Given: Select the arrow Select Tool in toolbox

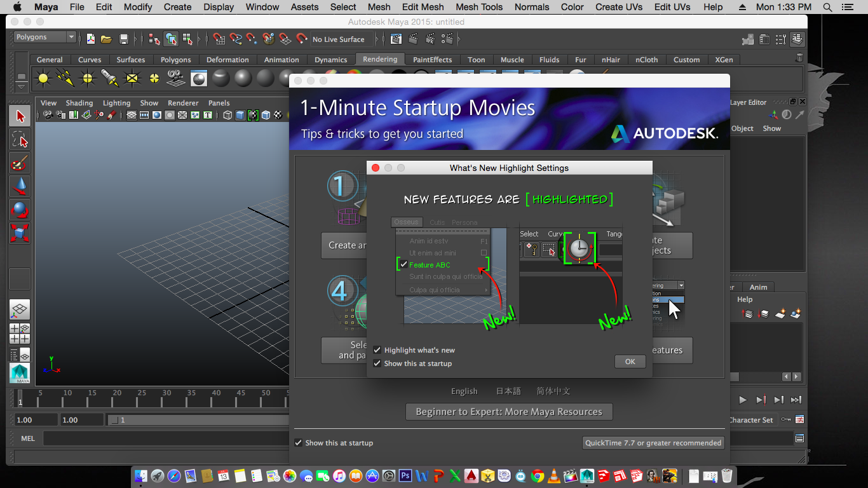Looking at the screenshot, I should [x=20, y=116].
